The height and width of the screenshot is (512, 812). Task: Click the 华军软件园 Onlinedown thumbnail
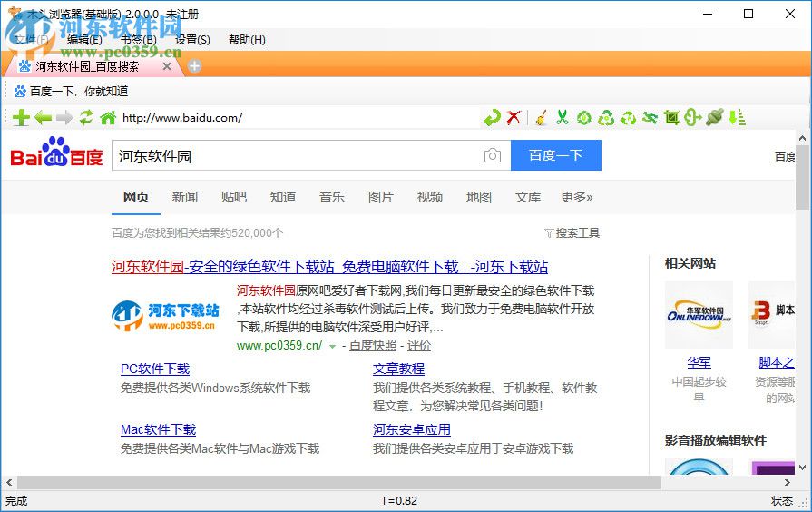pyautogui.click(x=699, y=314)
